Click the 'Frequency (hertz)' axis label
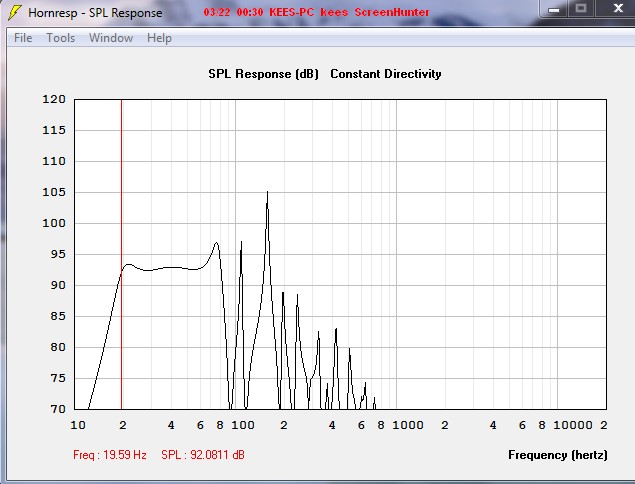 click(x=558, y=455)
